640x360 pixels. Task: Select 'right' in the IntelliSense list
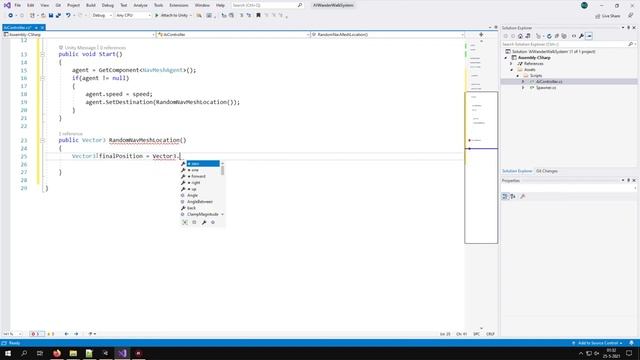tap(200, 182)
